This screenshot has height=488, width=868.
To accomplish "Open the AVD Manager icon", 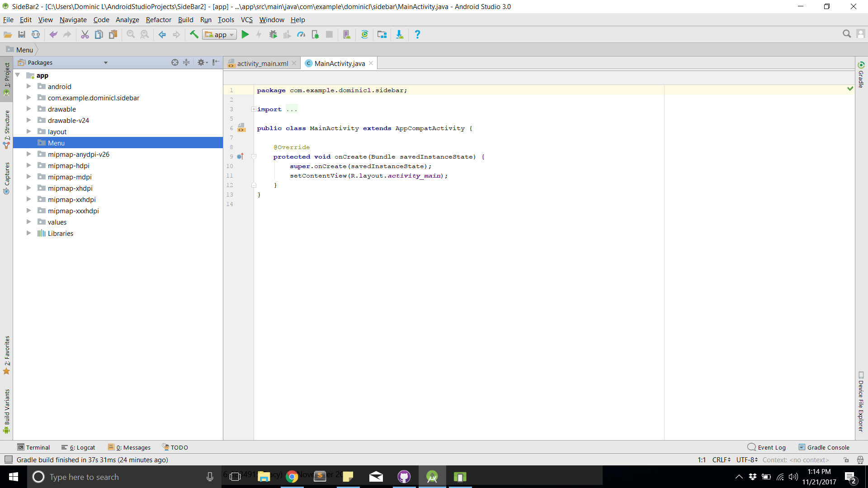I will tap(347, 34).
